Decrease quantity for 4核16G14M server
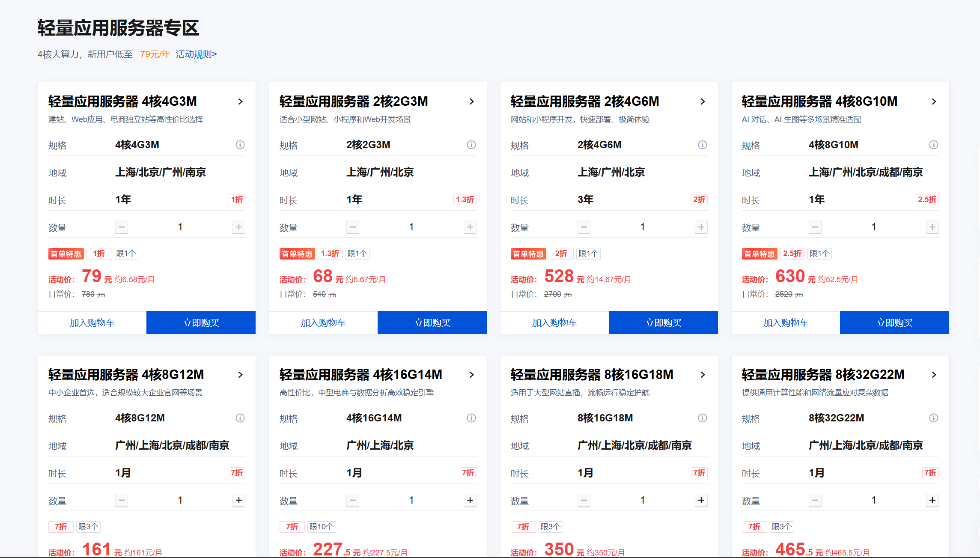 click(353, 500)
